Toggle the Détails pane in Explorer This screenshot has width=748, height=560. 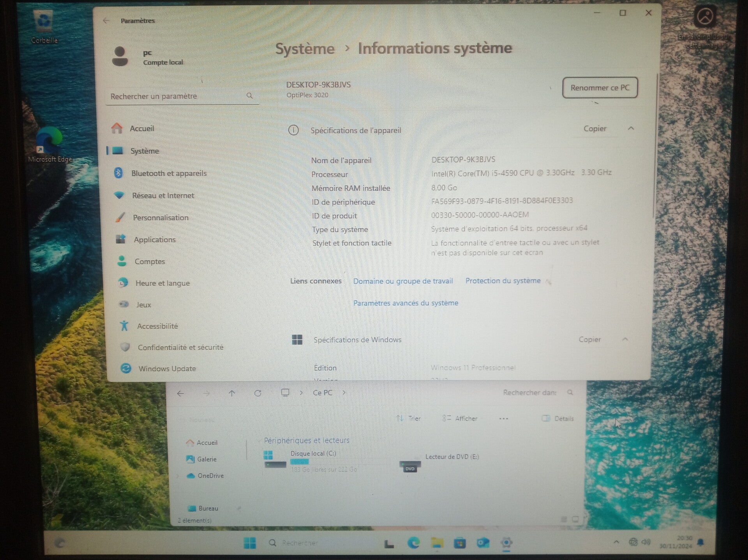point(558,419)
